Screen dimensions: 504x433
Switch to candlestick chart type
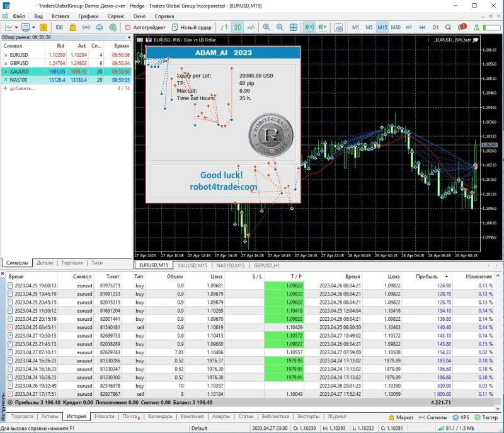click(x=238, y=27)
